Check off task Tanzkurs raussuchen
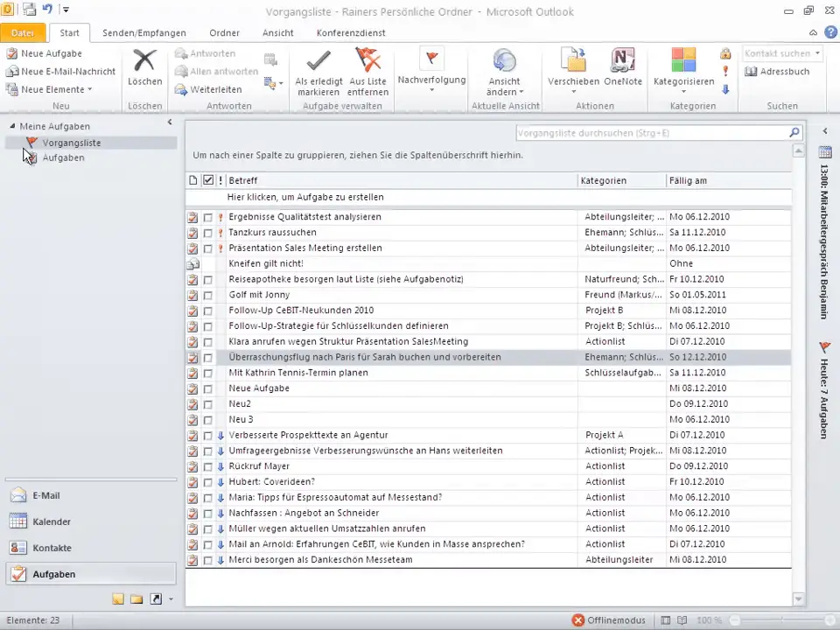 point(208,233)
